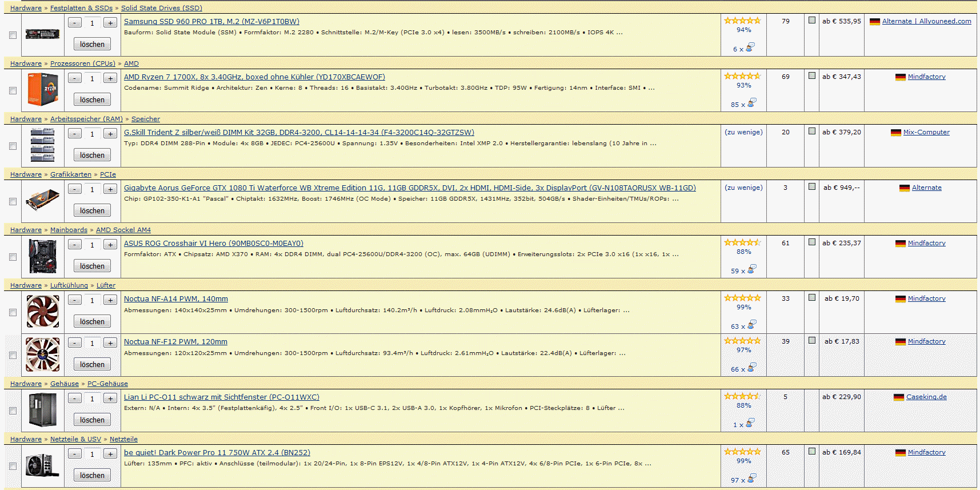
Task: Click German flag beside Alternate in GTX 1080 Ti row
Action: pos(904,188)
